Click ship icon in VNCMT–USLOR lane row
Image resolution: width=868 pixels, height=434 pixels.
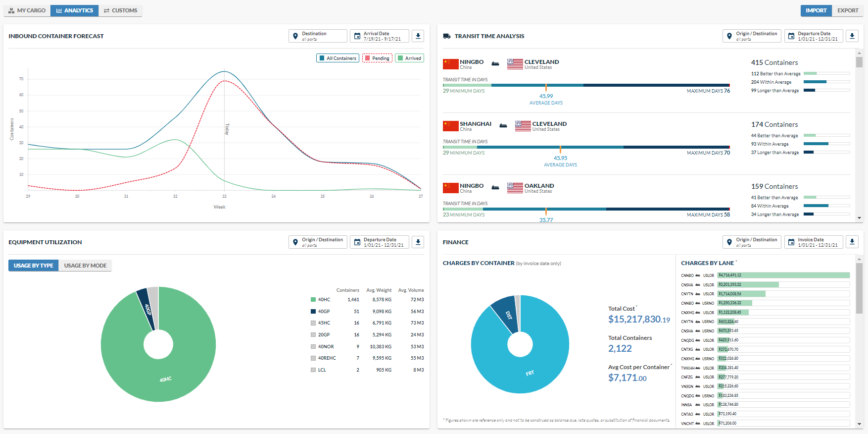[x=698, y=424]
